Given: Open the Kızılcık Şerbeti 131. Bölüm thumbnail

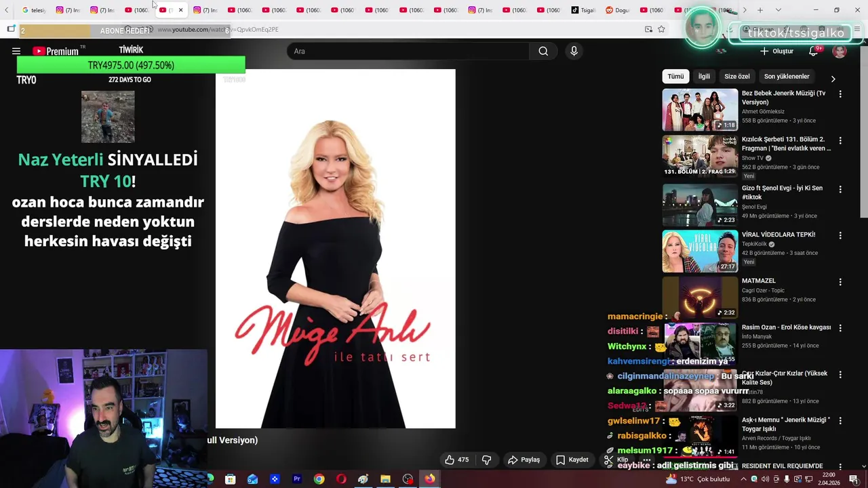Looking at the screenshot, I should pyautogui.click(x=700, y=156).
